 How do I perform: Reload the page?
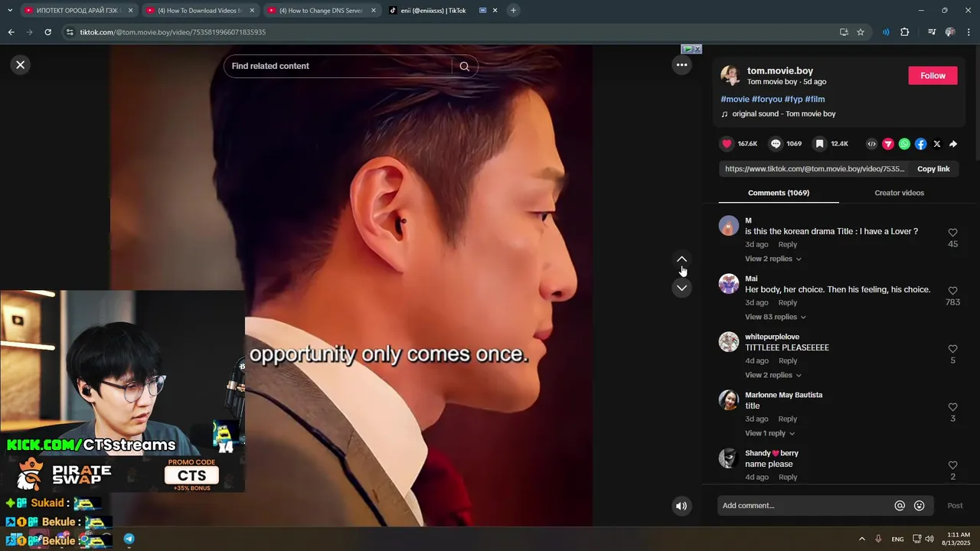tap(47, 32)
